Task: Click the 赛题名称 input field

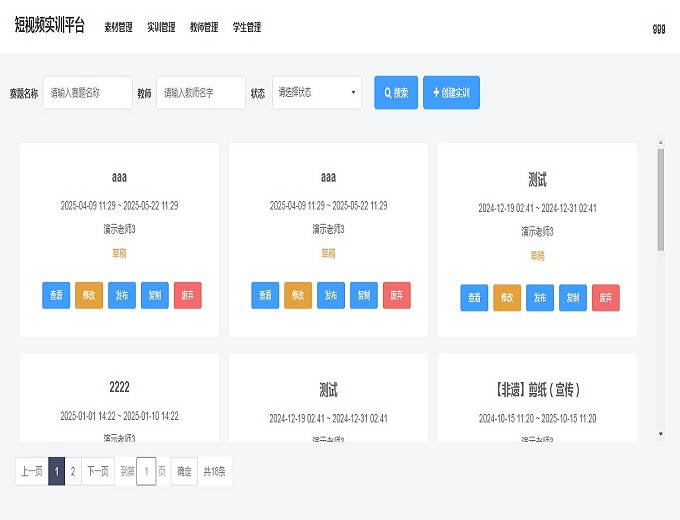Action: coord(87,93)
